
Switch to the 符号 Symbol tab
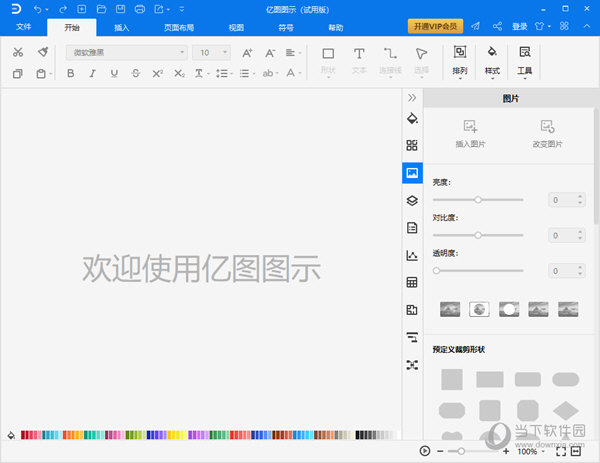point(286,28)
